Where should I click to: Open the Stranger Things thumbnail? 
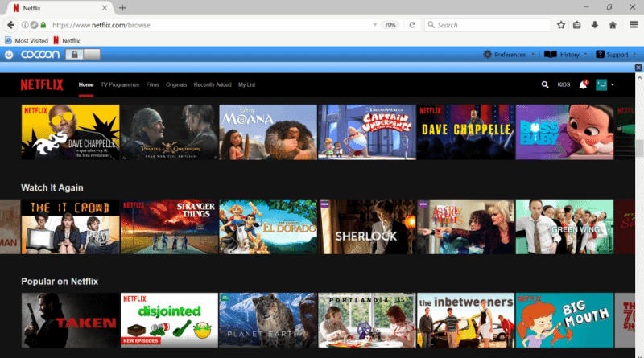(x=169, y=227)
